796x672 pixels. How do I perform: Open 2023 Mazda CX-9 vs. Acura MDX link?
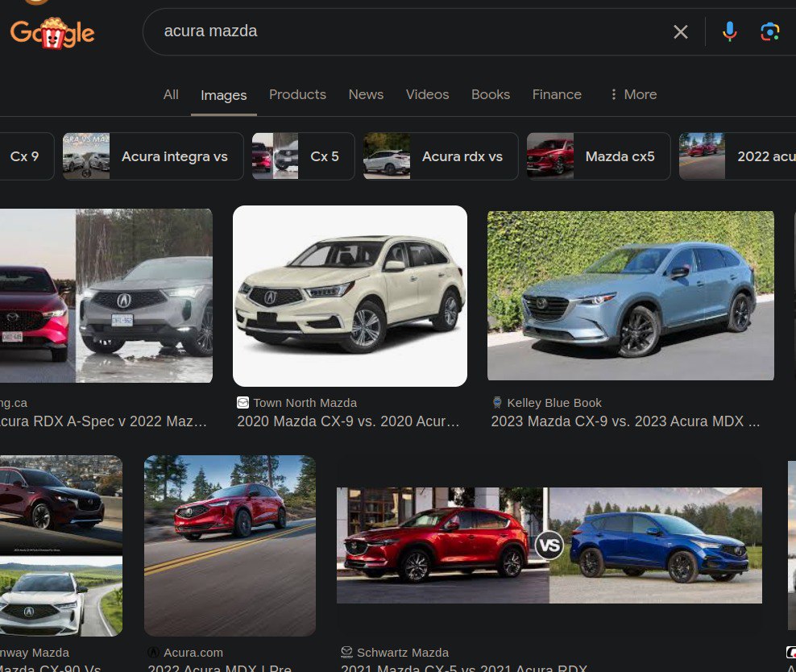[x=625, y=421]
